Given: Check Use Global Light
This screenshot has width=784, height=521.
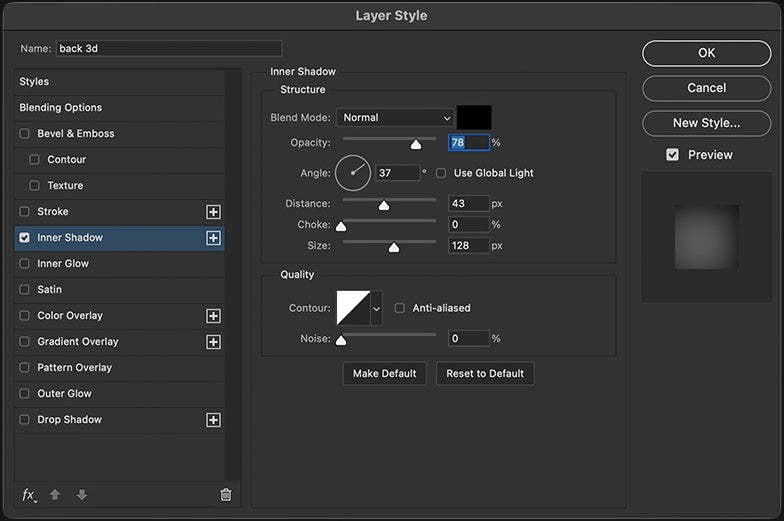Looking at the screenshot, I should 441,173.
